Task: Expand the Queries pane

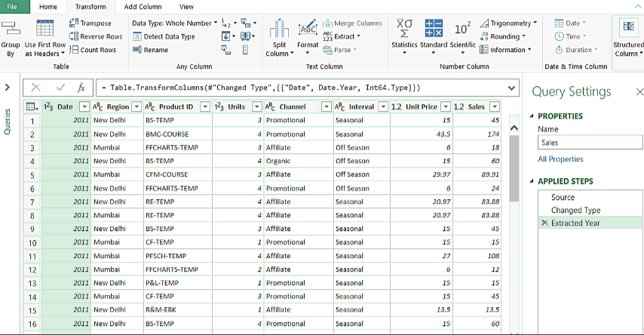Action: pyautogui.click(x=8, y=87)
